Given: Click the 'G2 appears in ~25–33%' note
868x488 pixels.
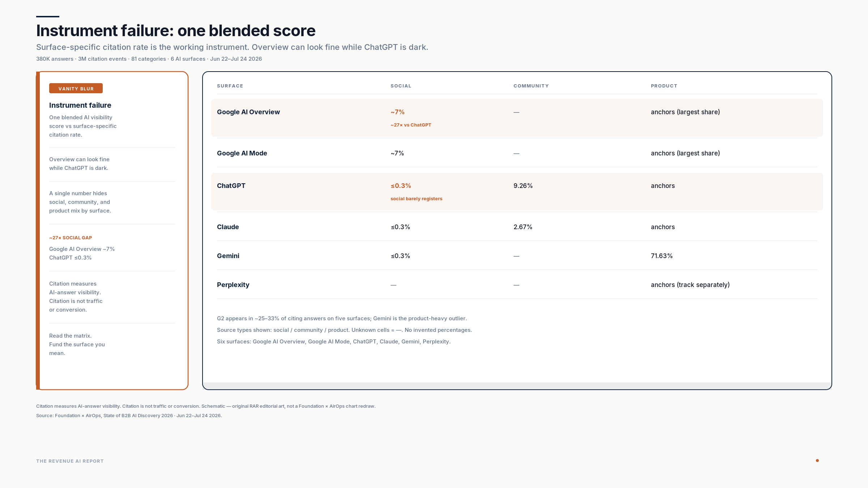Looking at the screenshot, I should pyautogui.click(x=342, y=318).
